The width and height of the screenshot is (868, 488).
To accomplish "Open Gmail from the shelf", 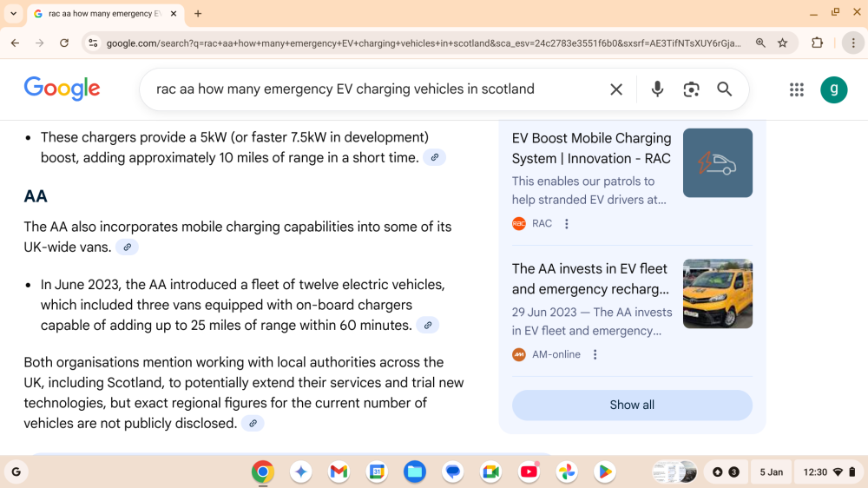I will tap(339, 472).
